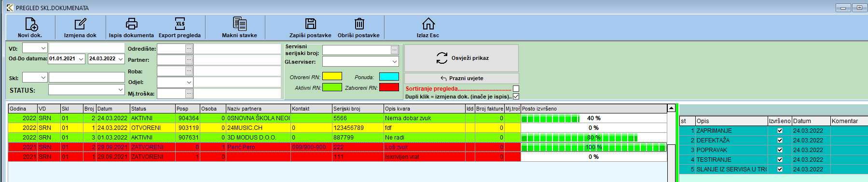Image resolution: width=868 pixels, height=182 pixels.
Task: Refresh view with Osvježi prikaz
Action: click(x=461, y=58)
